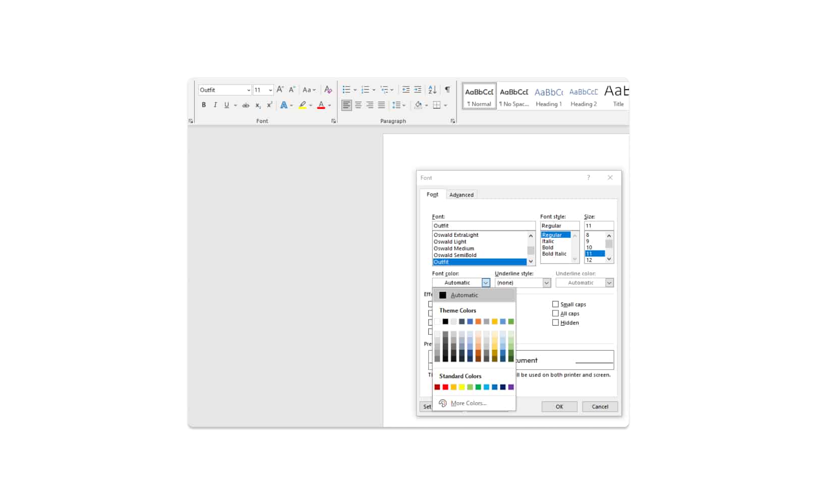817x504 pixels.
Task: Select the Font tab in dialog
Action: click(x=432, y=195)
